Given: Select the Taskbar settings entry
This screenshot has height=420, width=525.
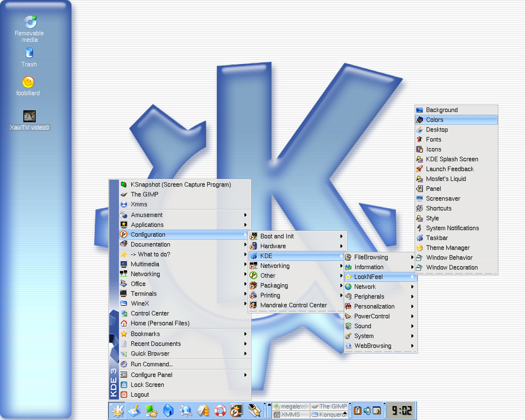Looking at the screenshot, I should click(457, 238).
